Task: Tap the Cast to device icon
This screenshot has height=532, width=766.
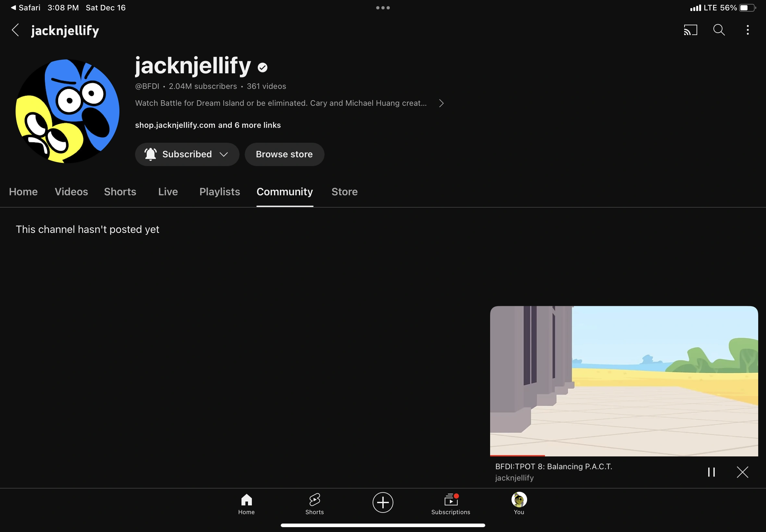Action: pos(690,30)
